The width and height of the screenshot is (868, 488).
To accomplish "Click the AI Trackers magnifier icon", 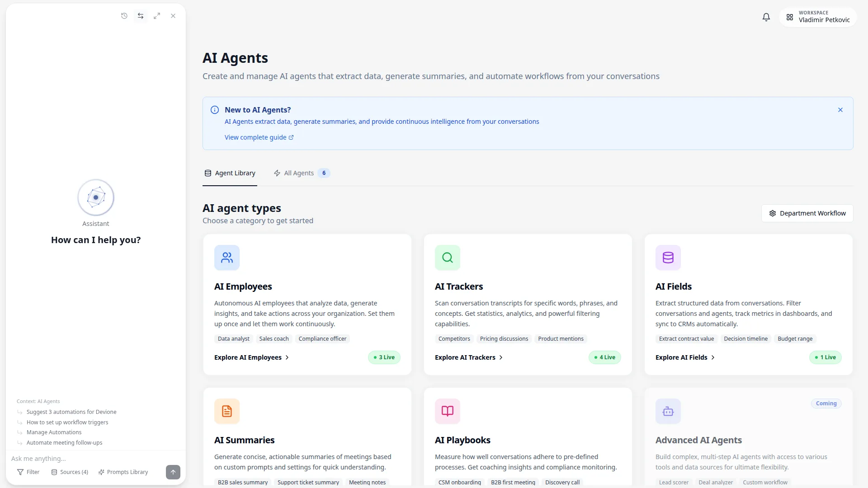I will 448,258.
